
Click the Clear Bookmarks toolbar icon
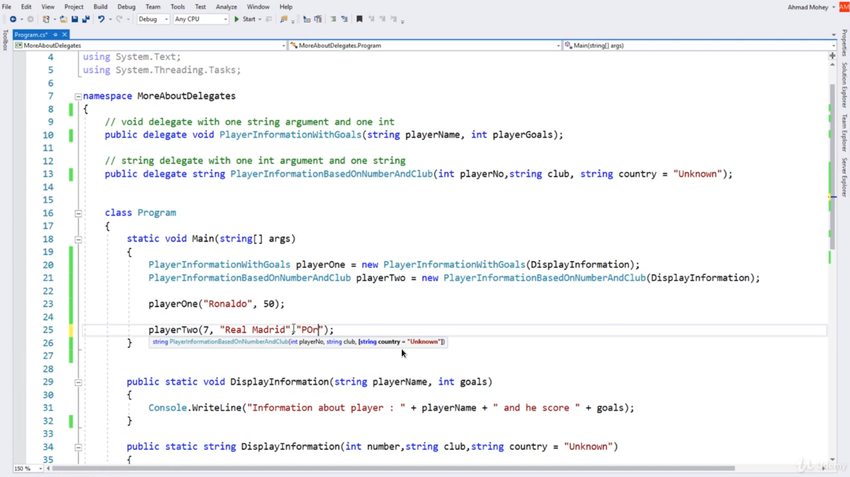(x=394, y=19)
